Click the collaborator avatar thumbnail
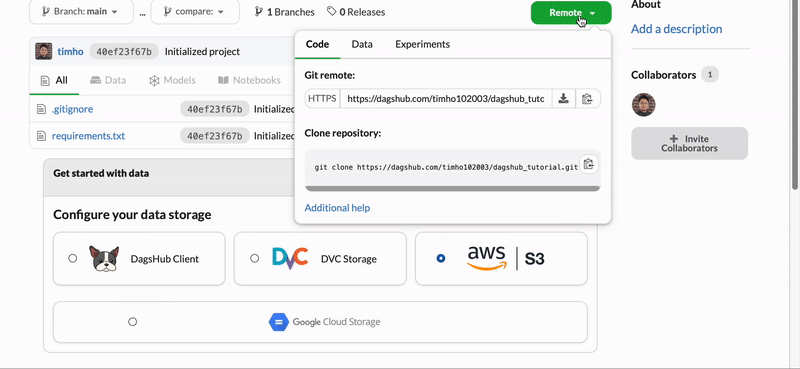This screenshot has height=369, width=800. coord(643,105)
